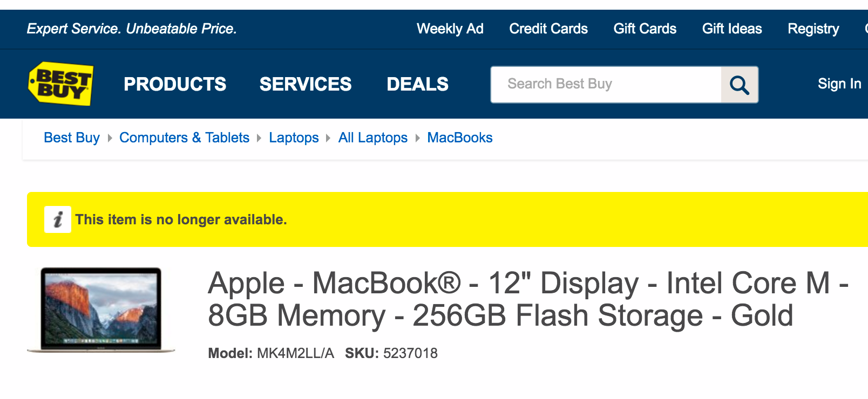The width and height of the screenshot is (868, 399).
Task: Click the yellow Best Buy tag emblem
Action: pos(60,84)
